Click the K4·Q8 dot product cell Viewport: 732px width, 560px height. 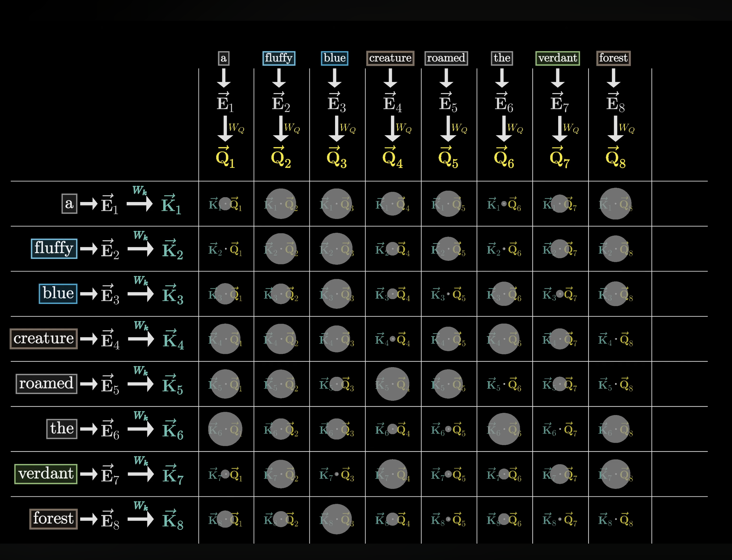click(x=615, y=339)
